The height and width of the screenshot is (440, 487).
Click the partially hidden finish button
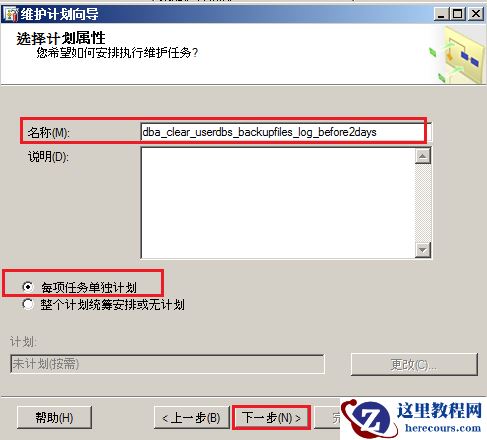pyautogui.click(x=327, y=417)
